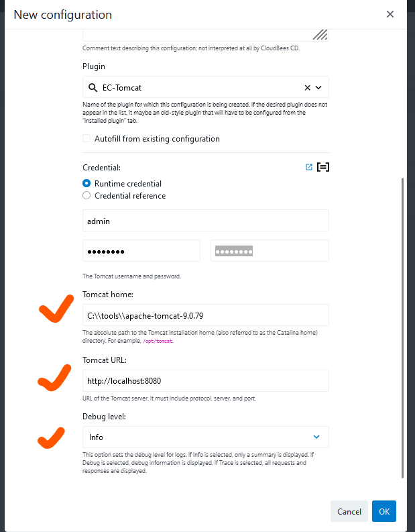Viewport: 415px width, 532px height.
Task: Click the Tomcat home path field
Action: (x=205, y=315)
